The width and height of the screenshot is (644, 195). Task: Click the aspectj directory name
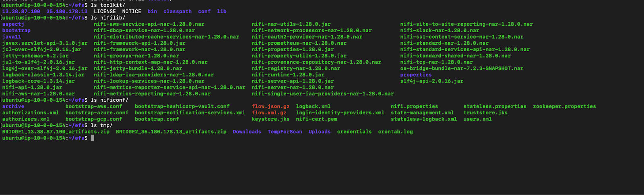tap(13, 24)
